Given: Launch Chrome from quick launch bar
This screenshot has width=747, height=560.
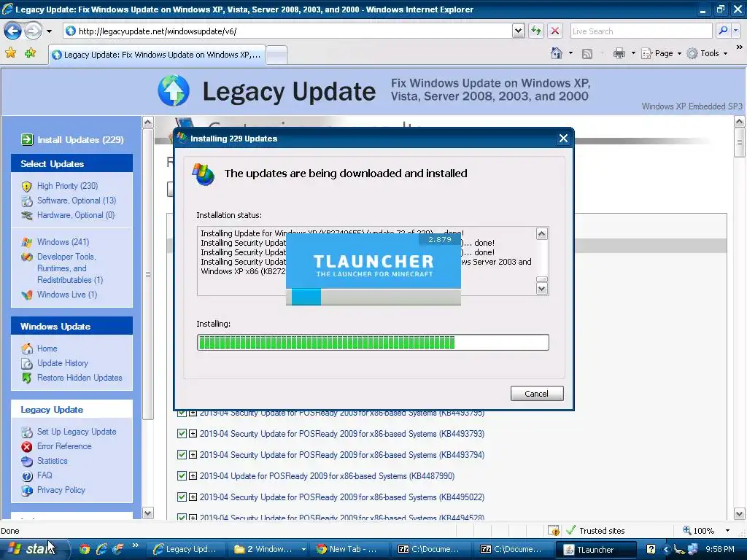Looking at the screenshot, I should 85,549.
